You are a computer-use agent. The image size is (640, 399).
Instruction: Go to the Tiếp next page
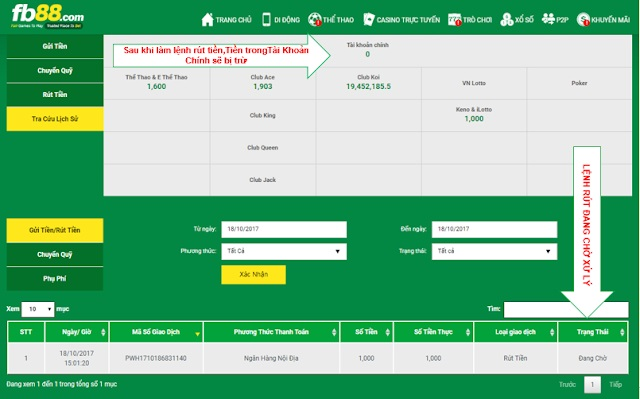pyautogui.click(x=616, y=384)
